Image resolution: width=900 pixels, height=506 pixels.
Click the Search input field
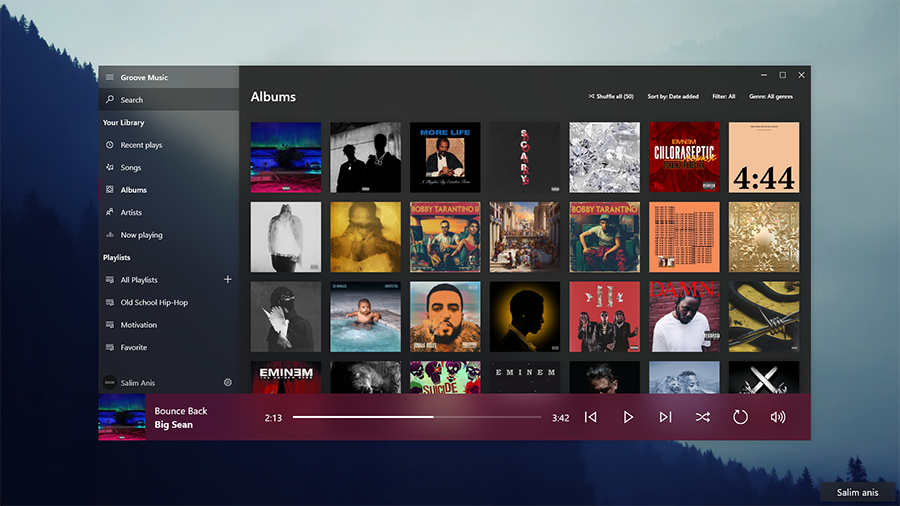click(169, 99)
